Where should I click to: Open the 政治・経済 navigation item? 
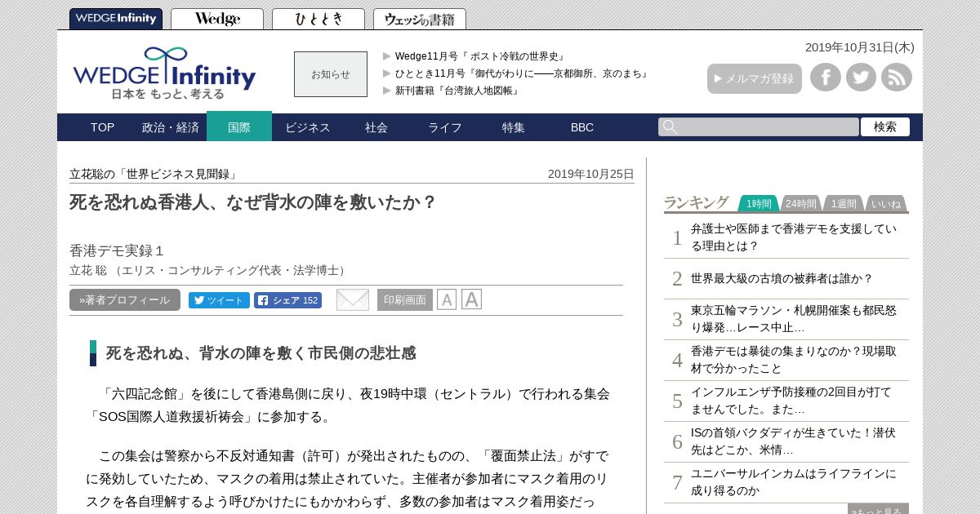[x=171, y=127]
